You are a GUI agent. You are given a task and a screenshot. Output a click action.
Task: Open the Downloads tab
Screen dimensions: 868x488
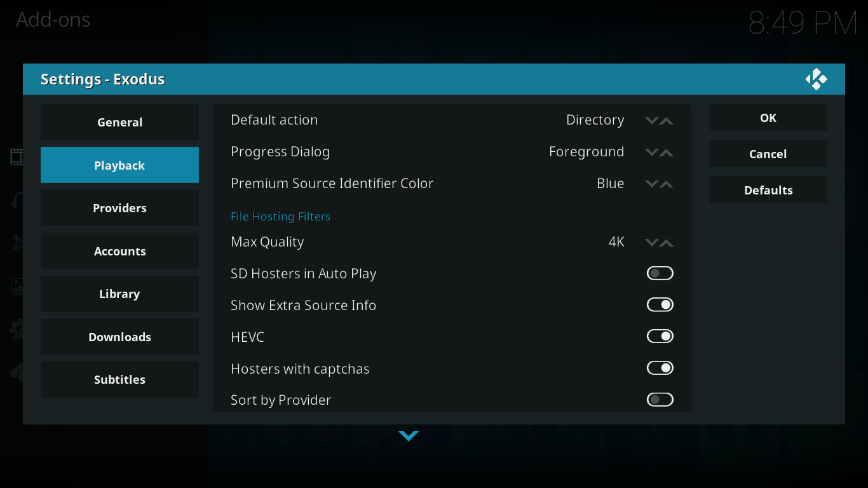pos(119,337)
